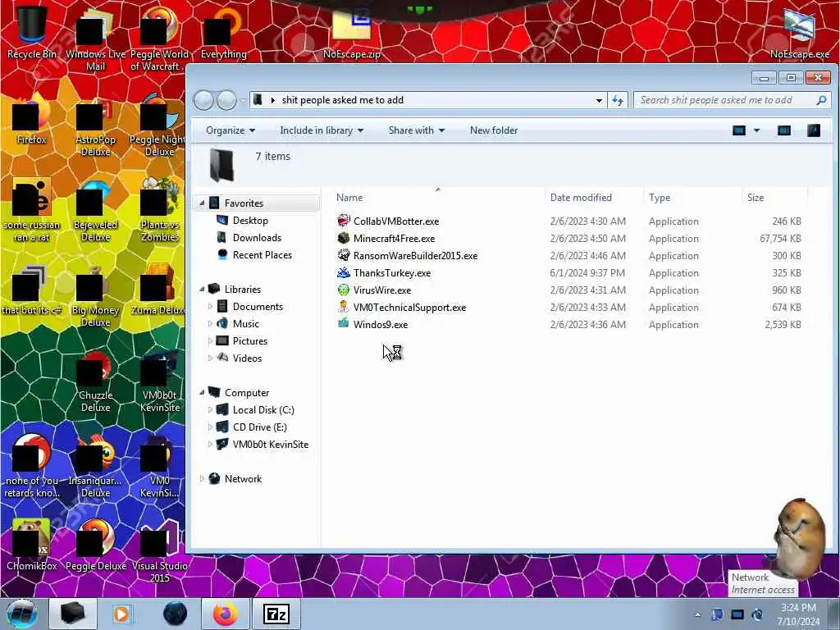Image resolution: width=840 pixels, height=630 pixels.
Task: Select the NoEscape.zip desktop file
Action: tap(352, 31)
